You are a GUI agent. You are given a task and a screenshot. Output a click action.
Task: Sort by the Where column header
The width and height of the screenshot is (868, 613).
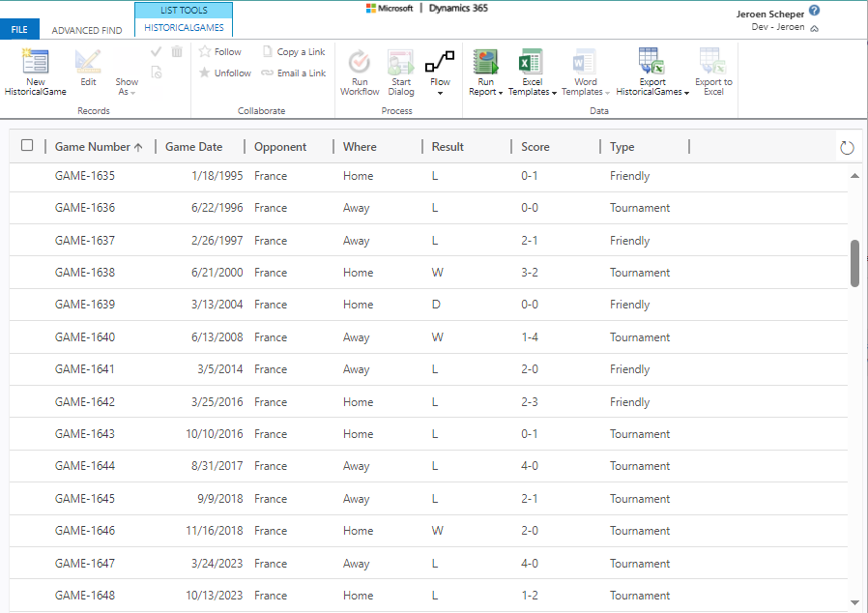pos(360,147)
